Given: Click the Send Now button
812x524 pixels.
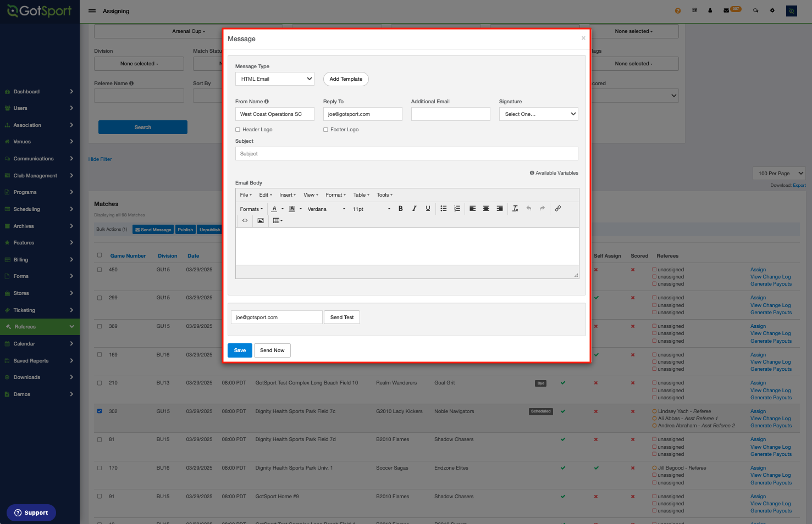Looking at the screenshot, I should click(x=272, y=350).
